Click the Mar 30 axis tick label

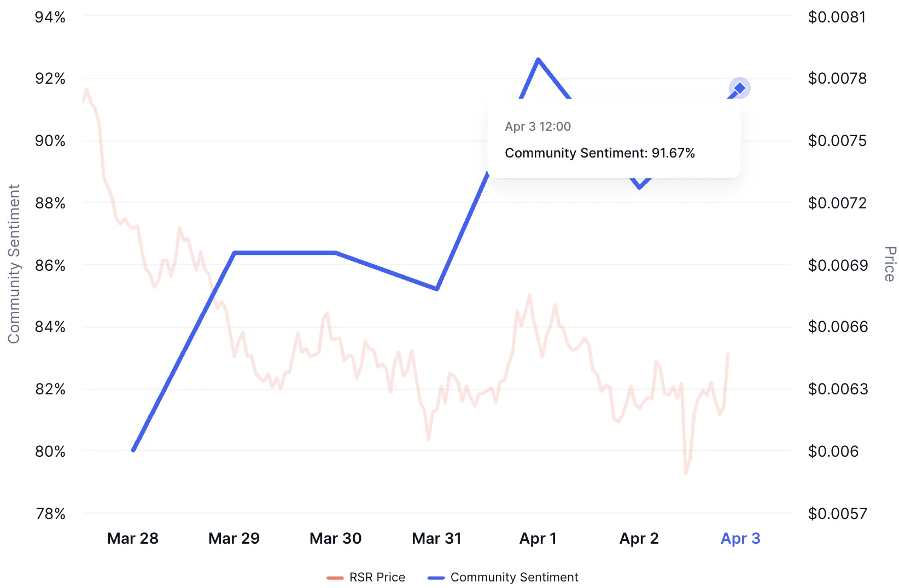335,538
